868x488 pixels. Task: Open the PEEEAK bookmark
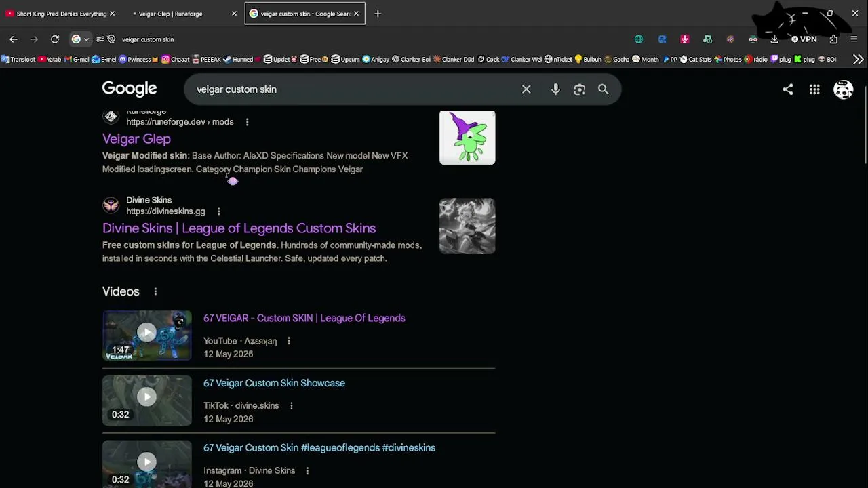coord(207,60)
